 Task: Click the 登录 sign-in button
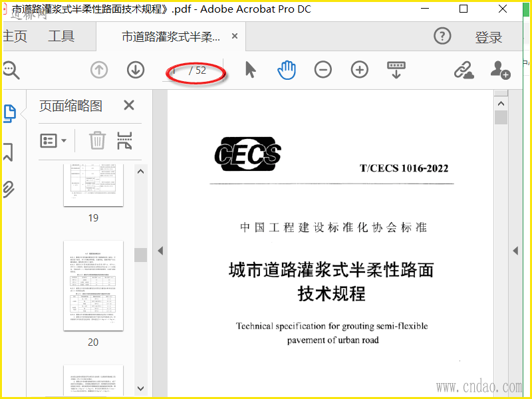tap(489, 37)
